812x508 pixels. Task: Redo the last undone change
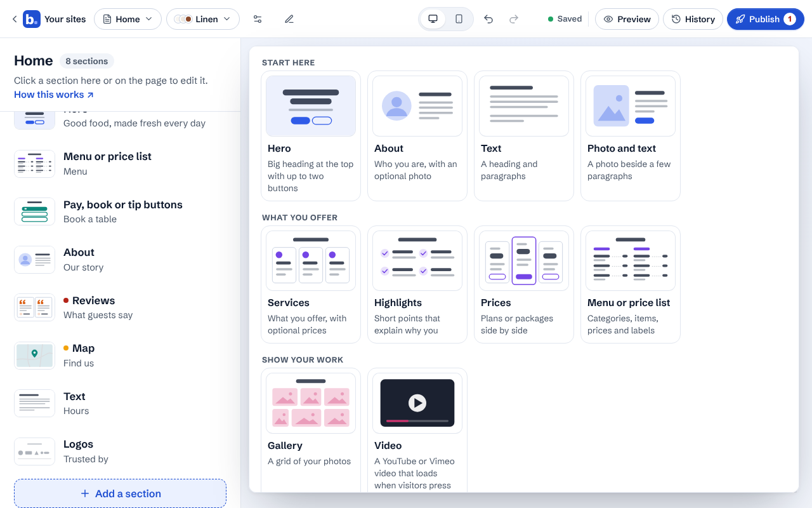click(x=514, y=19)
